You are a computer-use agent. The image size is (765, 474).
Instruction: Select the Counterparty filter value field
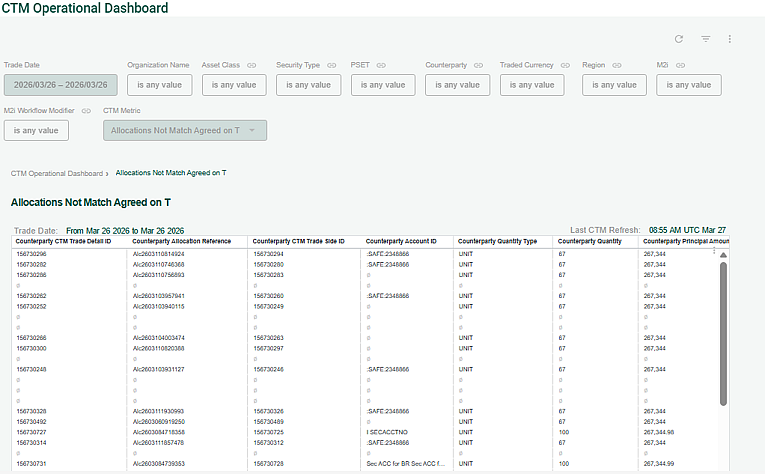click(457, 85)
